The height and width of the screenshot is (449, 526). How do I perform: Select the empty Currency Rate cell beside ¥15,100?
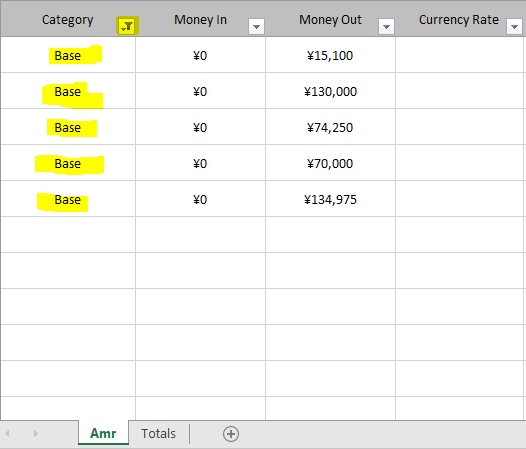[x=460, y=55]
